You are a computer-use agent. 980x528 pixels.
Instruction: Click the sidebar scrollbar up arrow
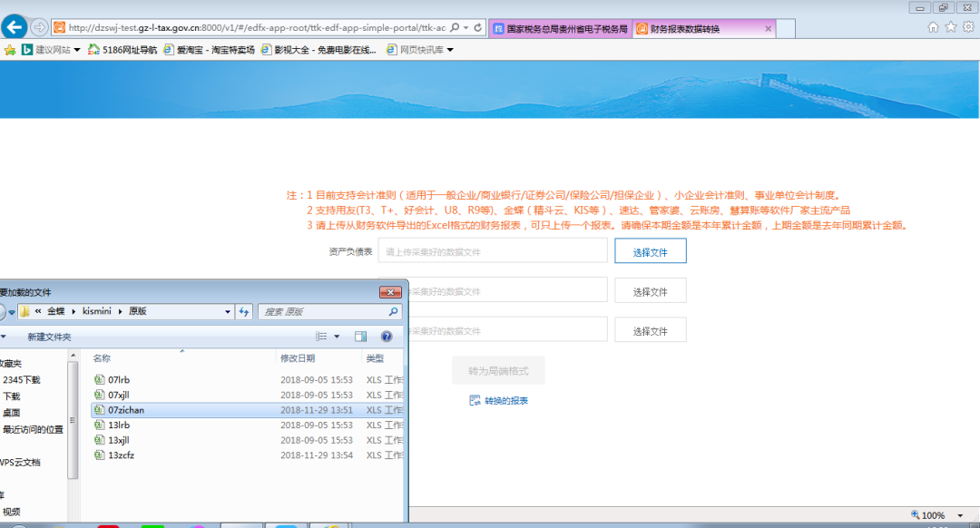pos(73,356)
